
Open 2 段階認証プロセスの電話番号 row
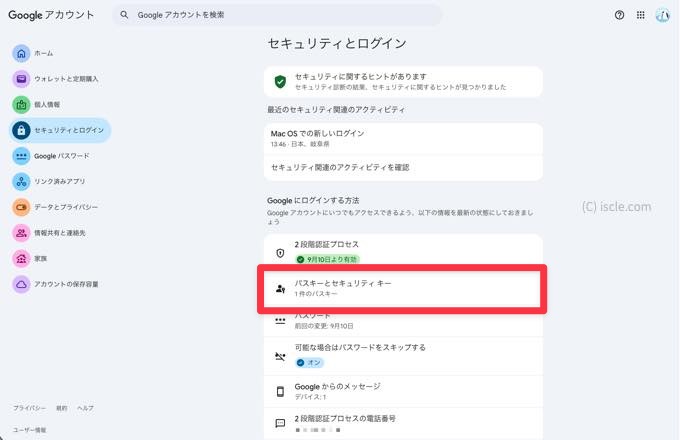[403, 424]
